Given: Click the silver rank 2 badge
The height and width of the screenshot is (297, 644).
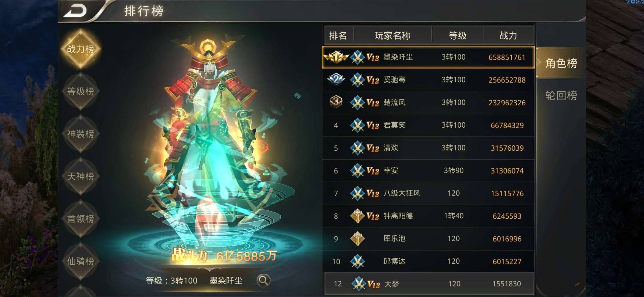Looking at the screenshot, I should (336, 80).
